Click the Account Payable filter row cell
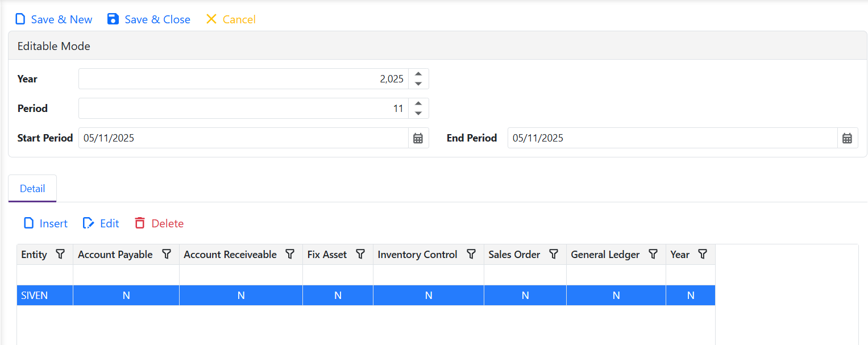 (126, 275)
